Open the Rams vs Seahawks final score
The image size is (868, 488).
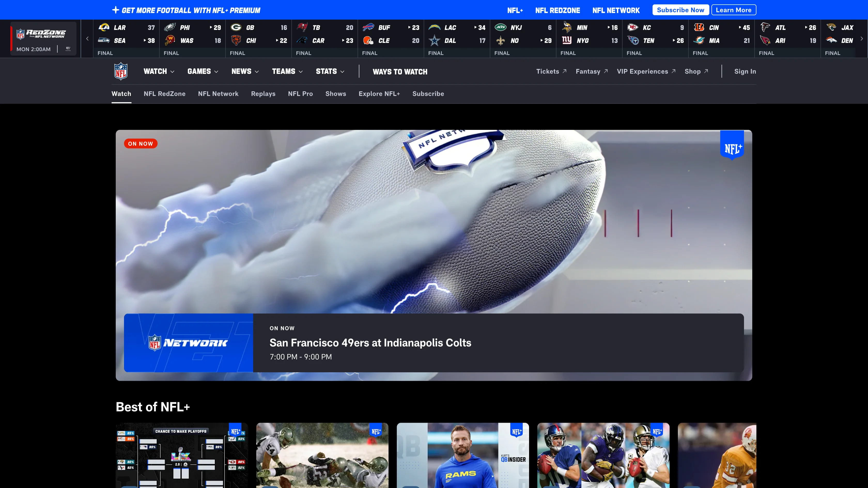tap(126, 39)
